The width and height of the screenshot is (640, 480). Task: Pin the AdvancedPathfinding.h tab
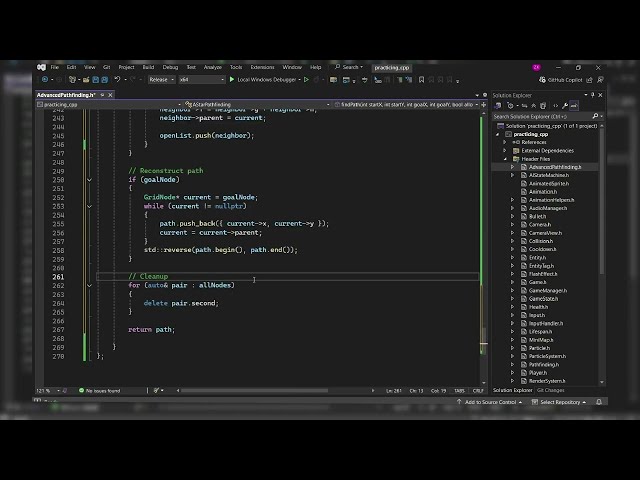101,95
